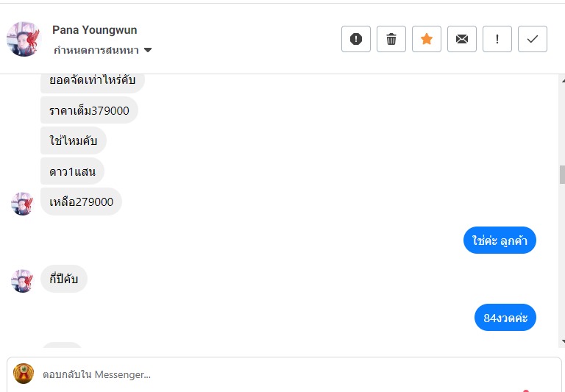The width and height of the screenshot is (565, 392).
Task: Click the conversation scrollbar thumb
Action: click(x=562, y=174)
